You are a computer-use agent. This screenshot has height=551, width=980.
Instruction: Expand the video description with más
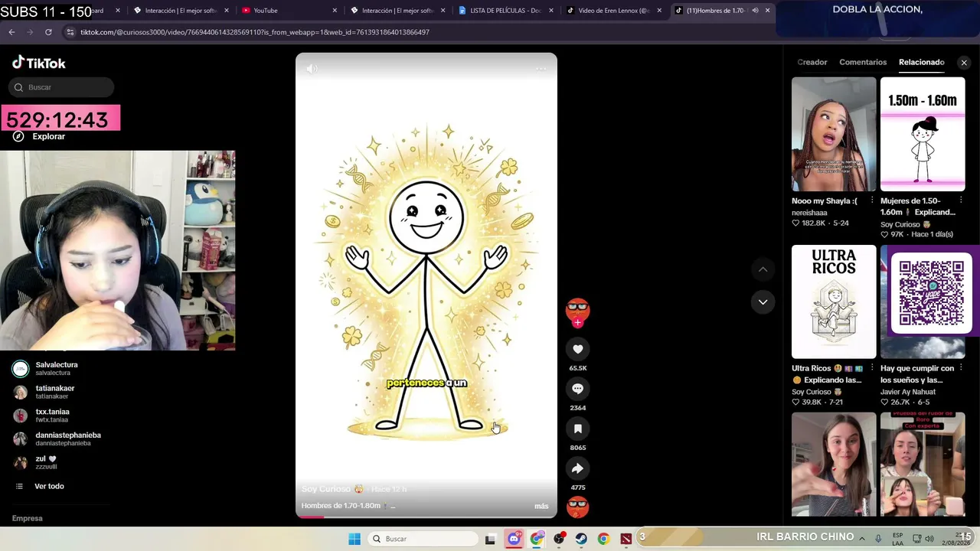click(x=541, y=506)
